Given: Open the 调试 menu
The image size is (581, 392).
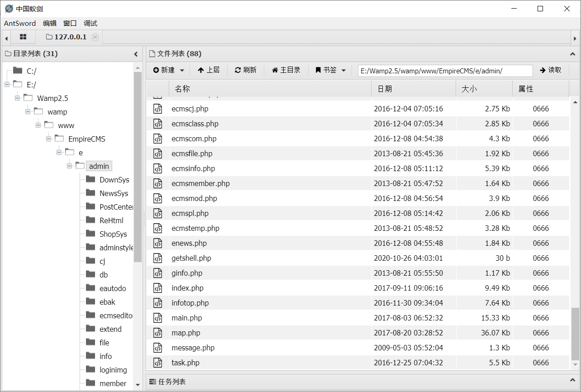Looking at the screenshot, I should [90, 24].
